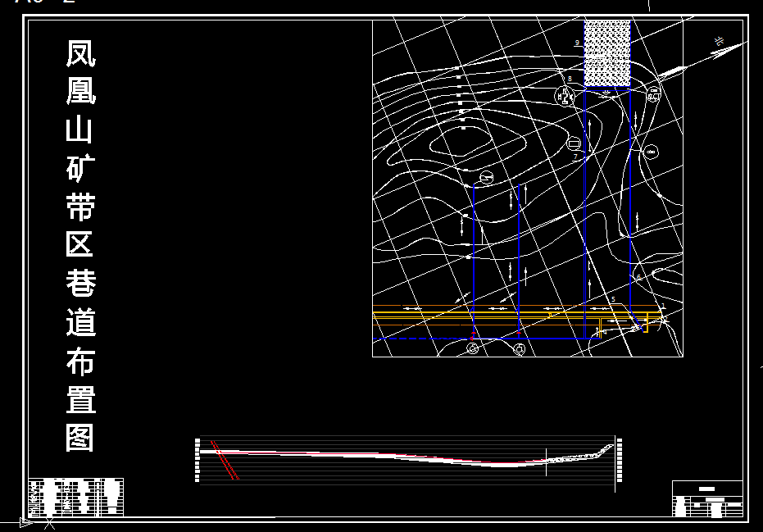Select the title character 置
Image resolution: width=763 pixels, height=532 pixels.
81,399
